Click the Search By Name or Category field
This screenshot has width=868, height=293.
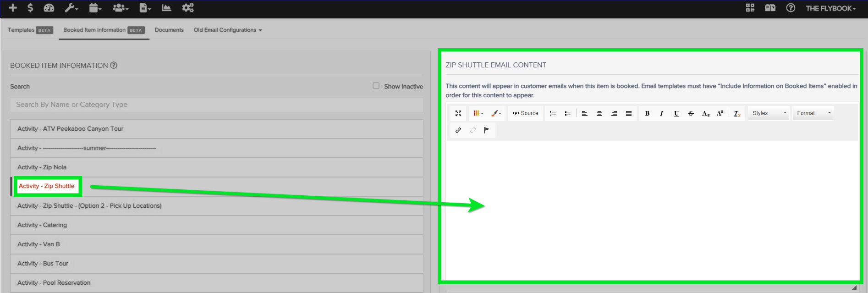pyautogui.click(x=217, y=105)
